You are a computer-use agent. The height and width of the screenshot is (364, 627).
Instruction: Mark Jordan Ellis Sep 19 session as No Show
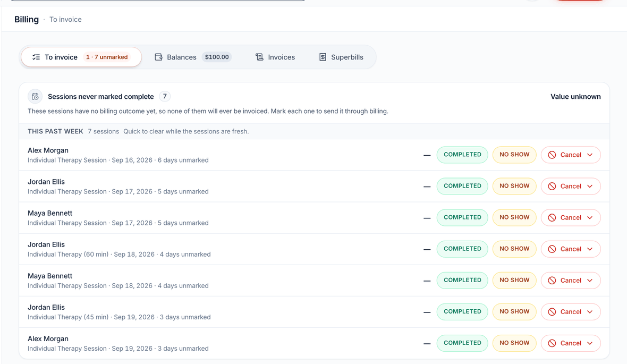[x=514, y=312]
